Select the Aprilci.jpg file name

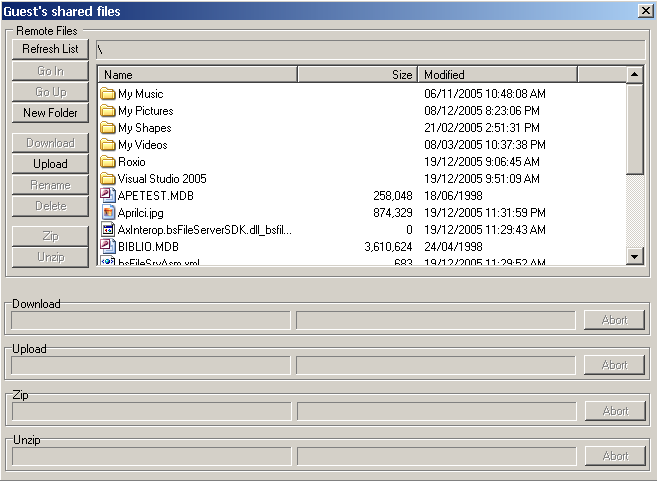(x=140, y=213)
